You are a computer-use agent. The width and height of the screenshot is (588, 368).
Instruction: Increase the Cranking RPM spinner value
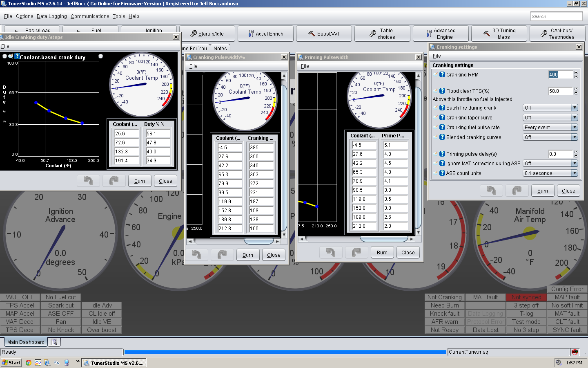coord(576,73)
